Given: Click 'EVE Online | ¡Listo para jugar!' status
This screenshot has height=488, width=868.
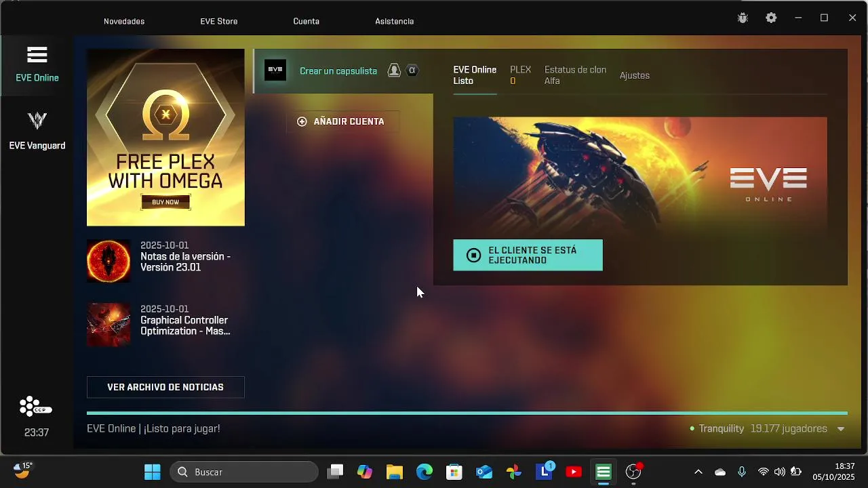Looking at the screenshot, I should pos(153,428).
